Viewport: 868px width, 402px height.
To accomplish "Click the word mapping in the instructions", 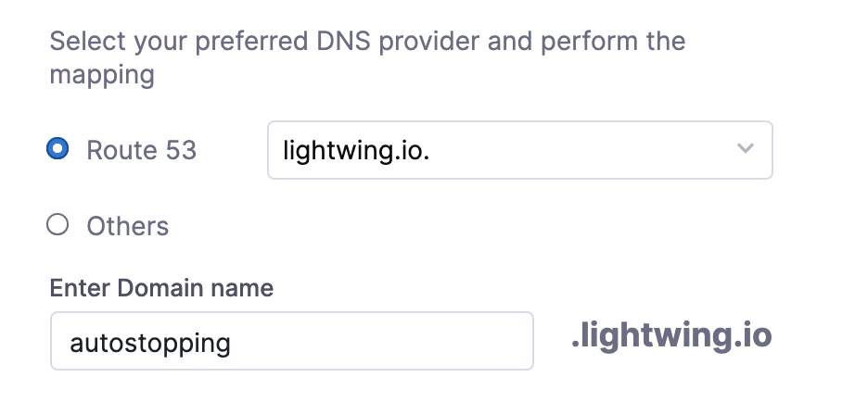I will tap(102, 76).
